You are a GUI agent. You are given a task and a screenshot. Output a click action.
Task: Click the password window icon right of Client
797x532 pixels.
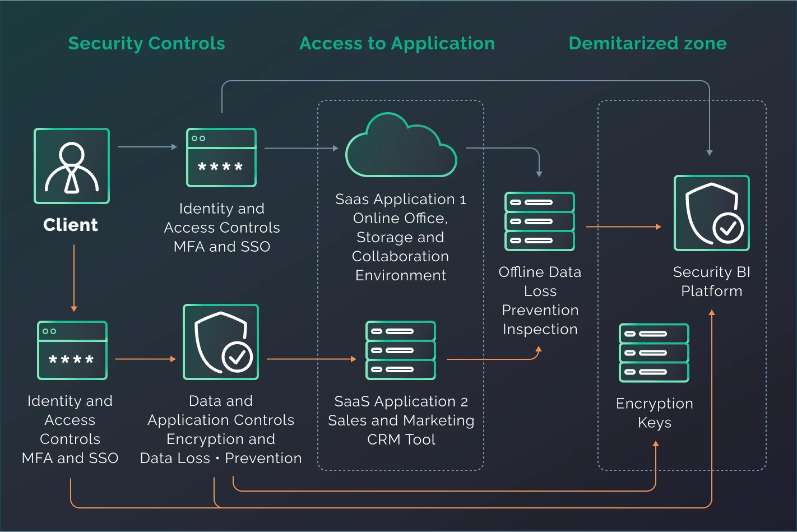(221, 158)
